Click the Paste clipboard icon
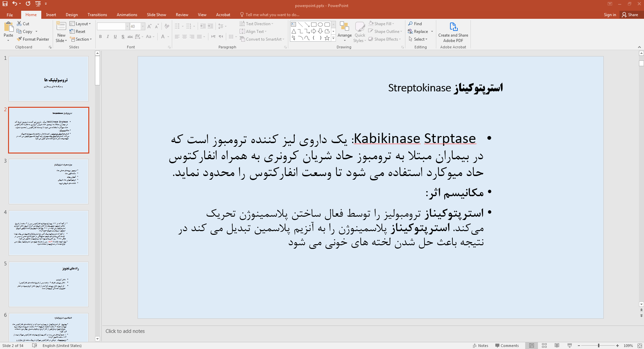Viewport: 644px width, 349px height. point(8,27)
